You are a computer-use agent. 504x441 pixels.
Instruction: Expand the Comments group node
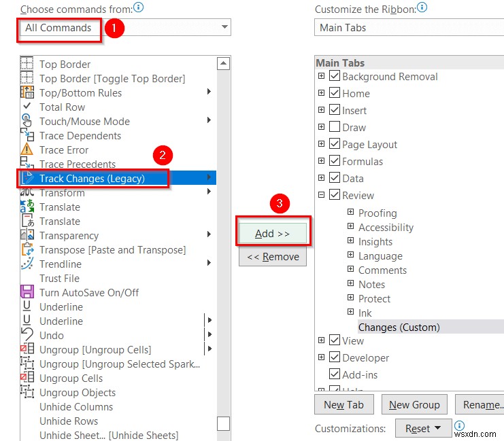[x=350, y=269]
